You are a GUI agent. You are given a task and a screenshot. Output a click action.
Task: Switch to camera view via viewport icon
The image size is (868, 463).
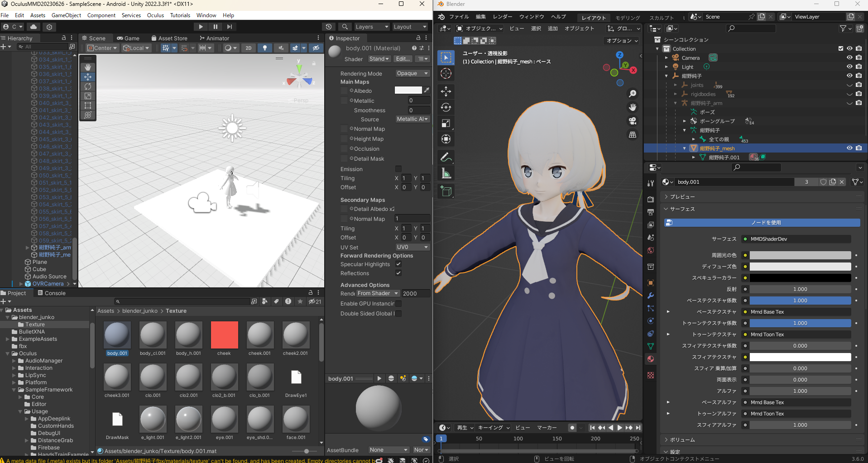[633, 121]
